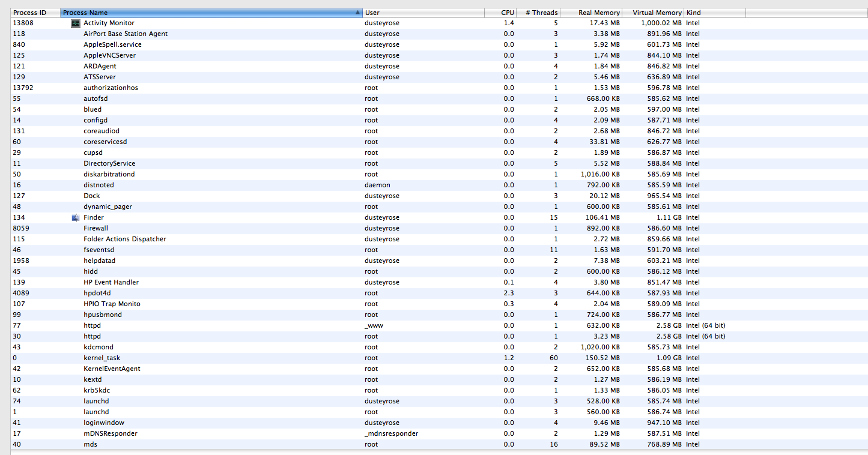Viewport: 868px width, 455px height.
Task: Select the cupsd process row
Action: coord(439,152)
